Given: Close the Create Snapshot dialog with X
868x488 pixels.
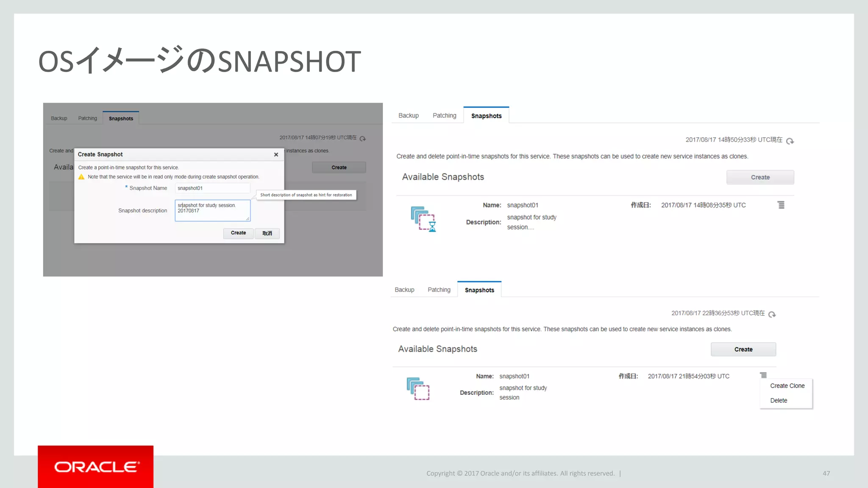Looking at the screenshot, I should [x=276, y=155].
